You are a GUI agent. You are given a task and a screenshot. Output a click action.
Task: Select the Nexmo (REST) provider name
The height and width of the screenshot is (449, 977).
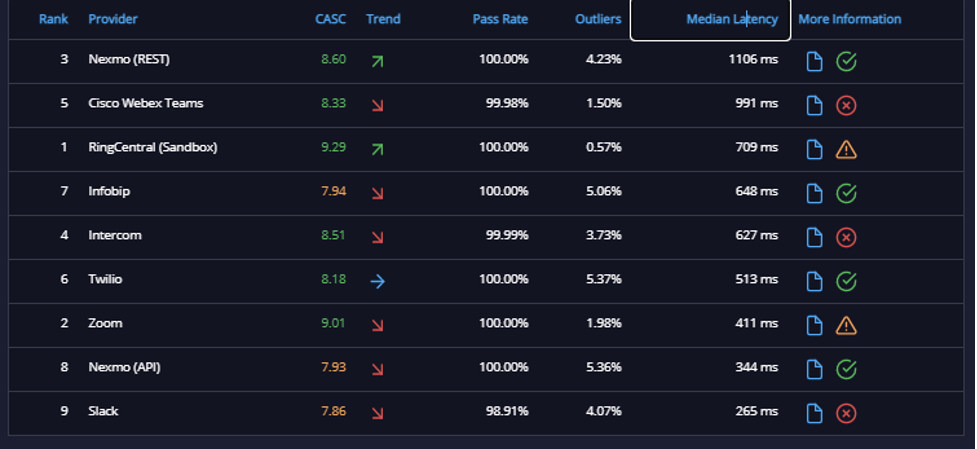click(x=129, y=59)
